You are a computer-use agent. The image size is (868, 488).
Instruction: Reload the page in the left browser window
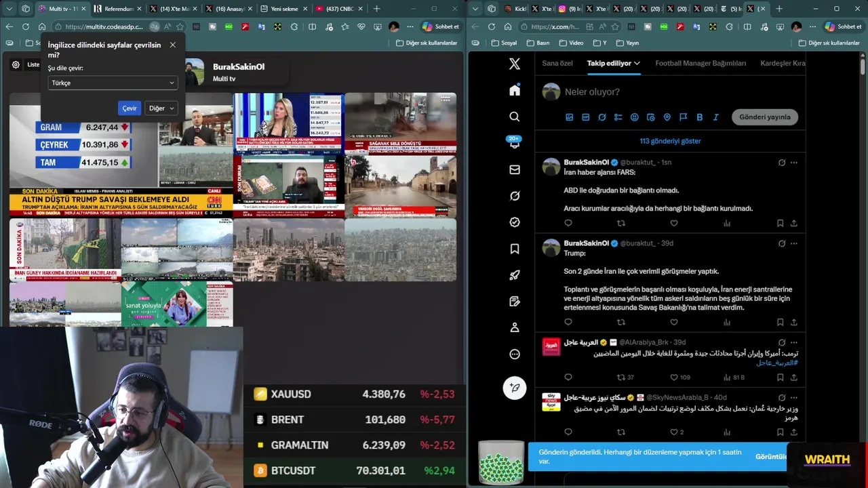[25, 26]
